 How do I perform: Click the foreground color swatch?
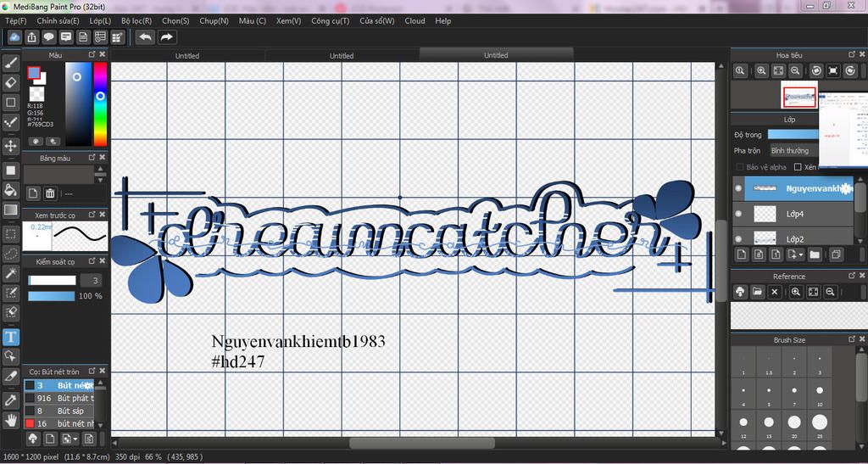point(34,73)
